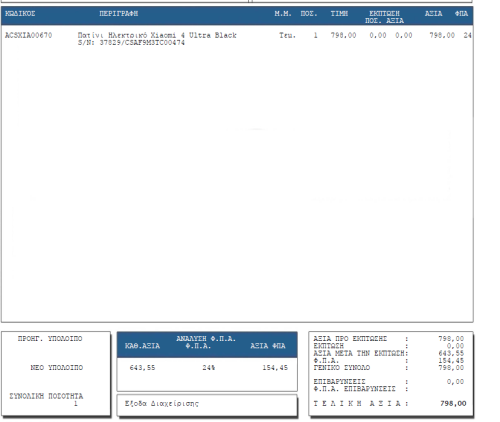
Task: Click the ΝΕΟ ΥΠΟΛΟΙΠΟ label
Action: point(57,368)
